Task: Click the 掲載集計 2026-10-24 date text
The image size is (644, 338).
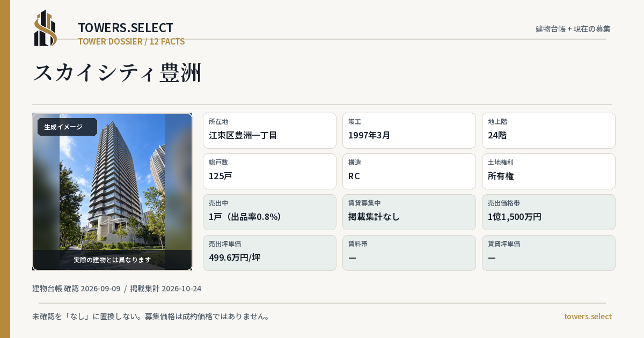Action: point(166,289)
